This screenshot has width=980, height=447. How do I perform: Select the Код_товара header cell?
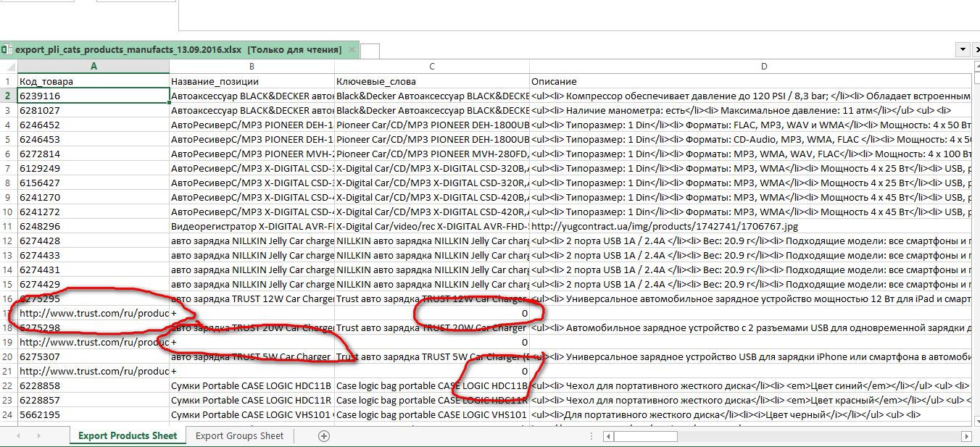point(94,81)
